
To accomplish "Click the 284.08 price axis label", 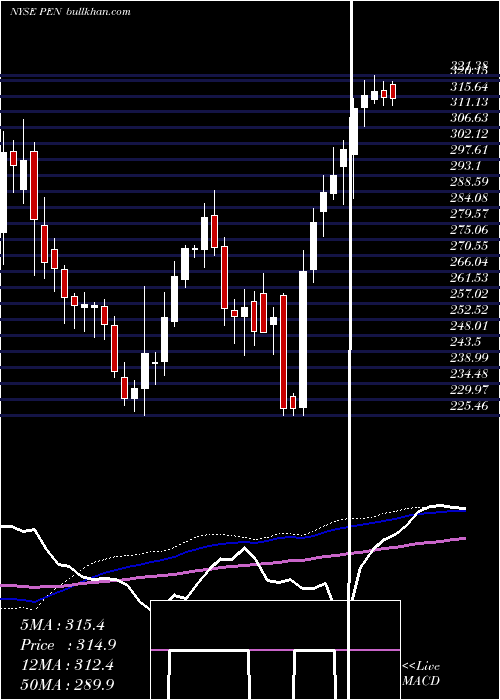I will click(469, 198).
